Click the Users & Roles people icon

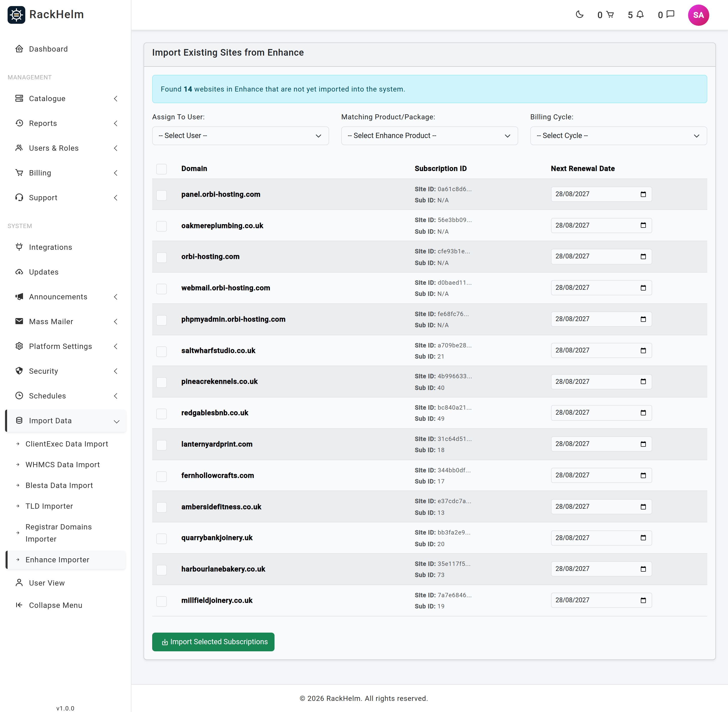(x=19, y=148)
